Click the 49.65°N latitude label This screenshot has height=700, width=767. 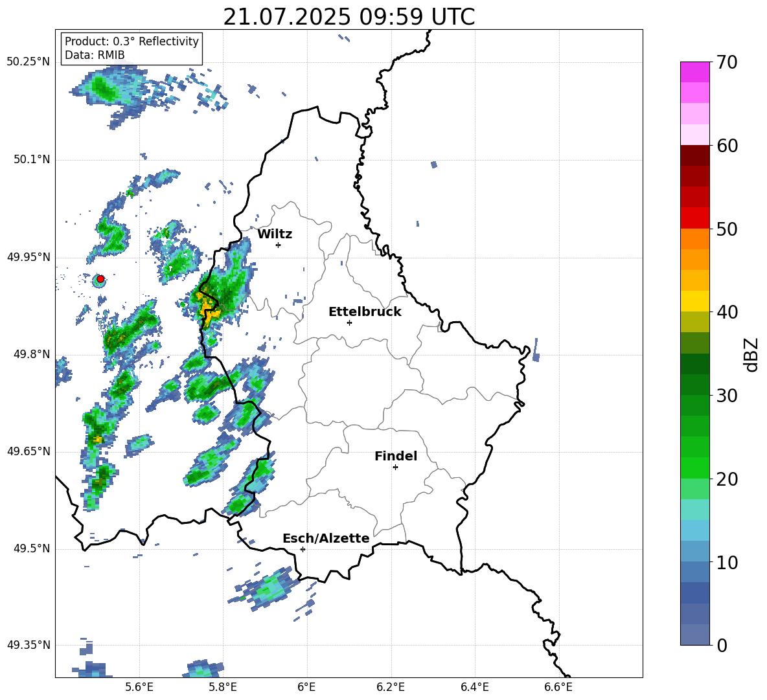[x=29, y=451]
